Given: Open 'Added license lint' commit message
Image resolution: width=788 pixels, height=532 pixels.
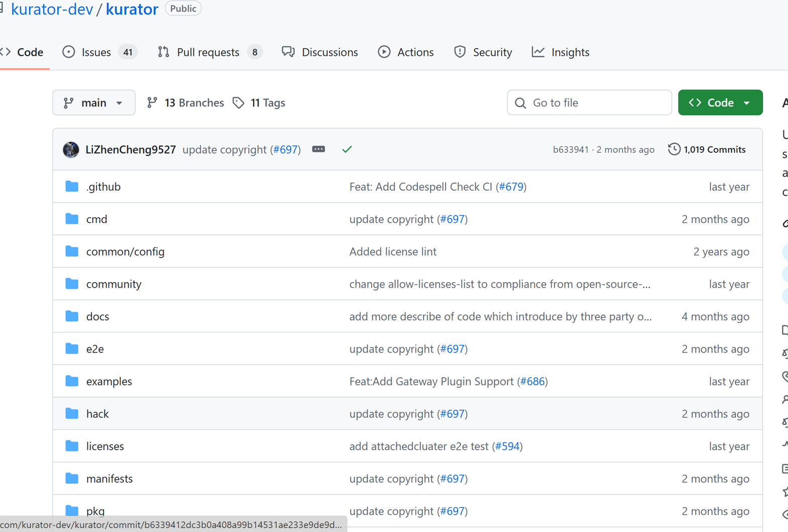Looking at the screenshot, I should click(x=393, y=251).
